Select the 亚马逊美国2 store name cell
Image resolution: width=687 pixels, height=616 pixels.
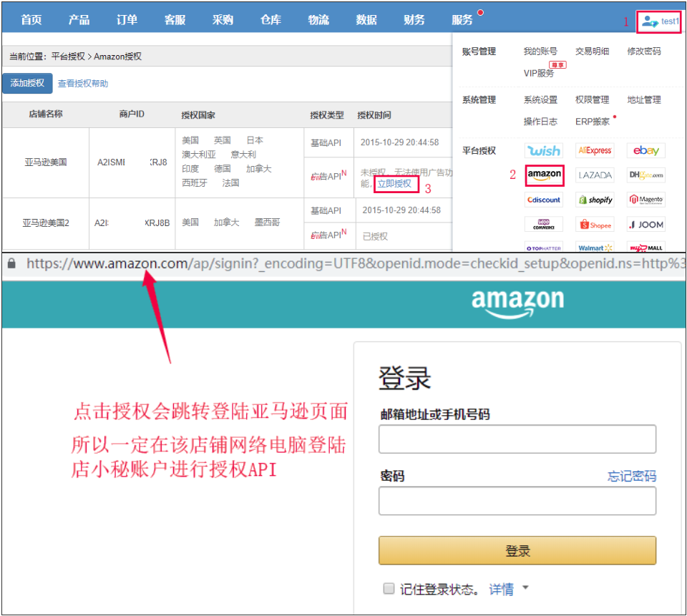pos(46,223)
